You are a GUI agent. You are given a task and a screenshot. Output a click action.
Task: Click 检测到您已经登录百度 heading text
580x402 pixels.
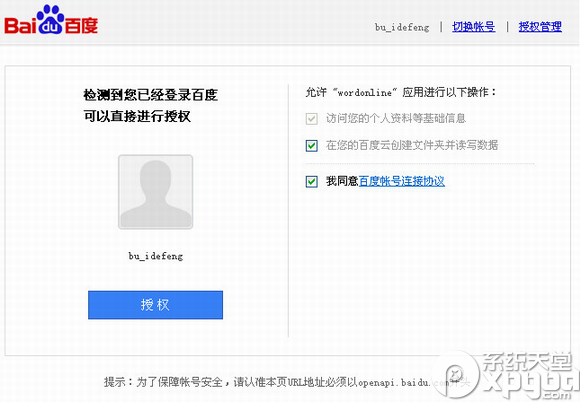[151, 95]
